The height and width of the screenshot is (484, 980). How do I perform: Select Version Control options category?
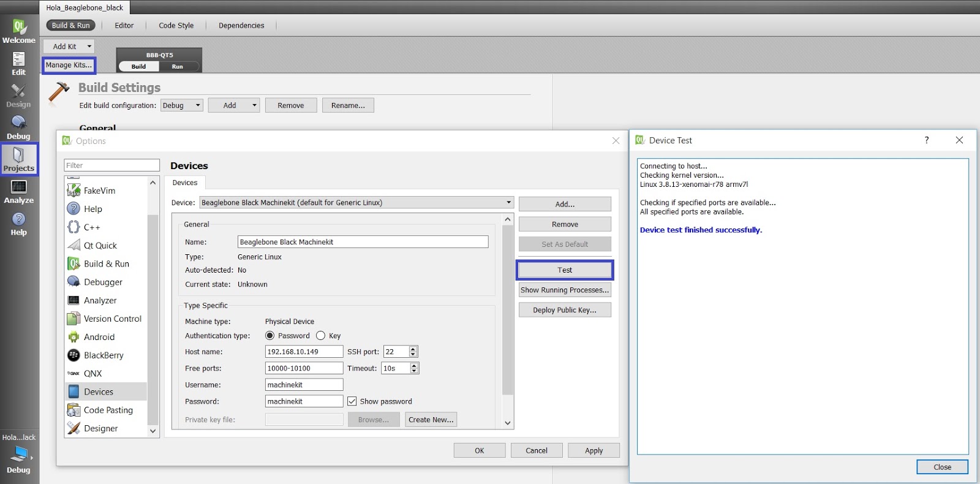click(x=106, y=319)
